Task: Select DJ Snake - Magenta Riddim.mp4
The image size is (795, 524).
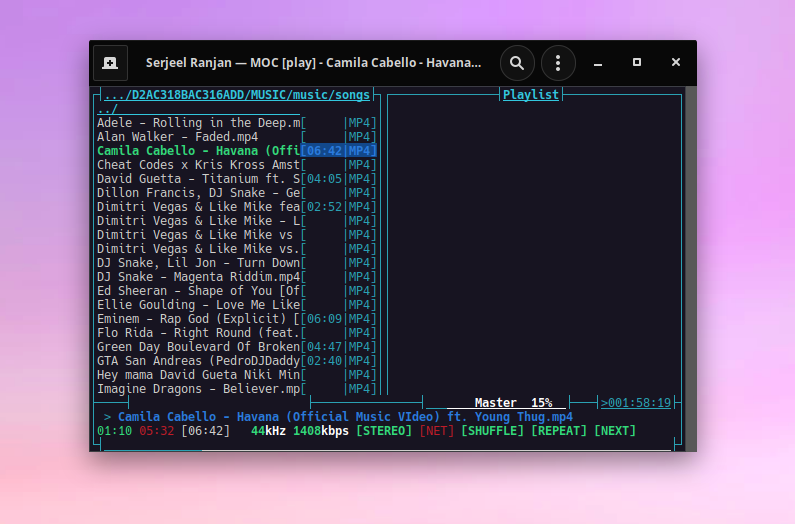Action: click(x=236, y=276)
